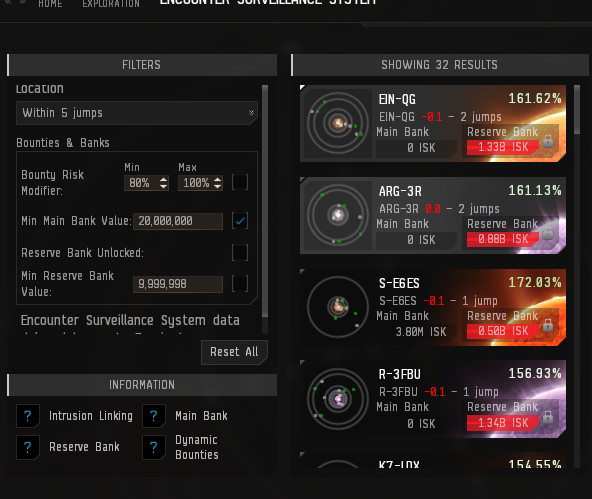Click the ARG-3R reserve bank lock icon

[x=548, y=233]
